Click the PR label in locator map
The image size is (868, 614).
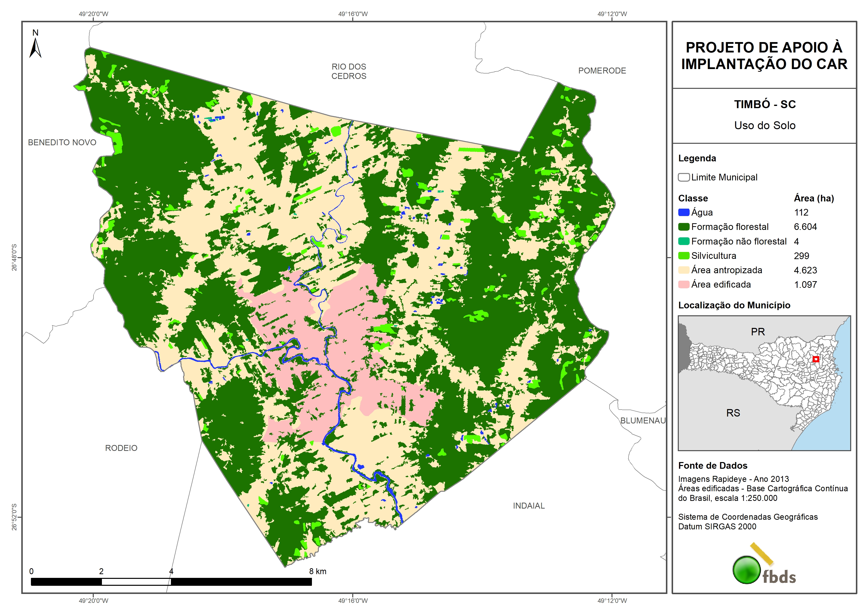[758, 332]
